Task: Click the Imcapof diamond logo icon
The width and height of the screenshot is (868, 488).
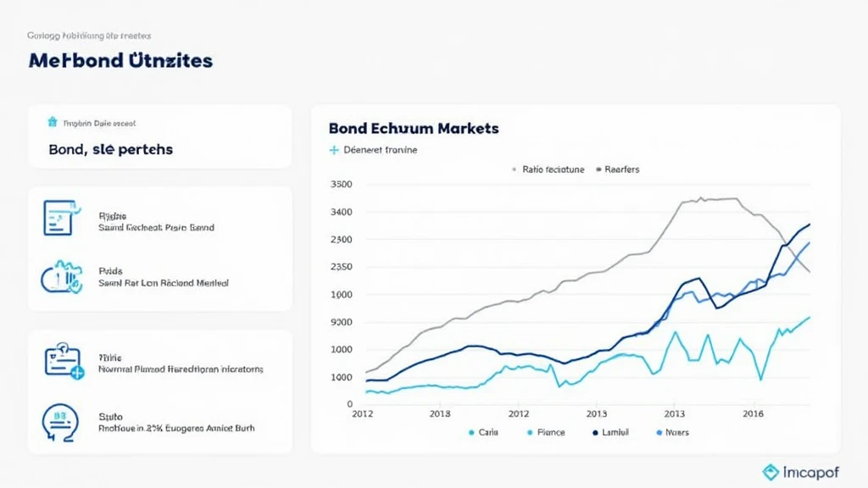Action: [770, 473]
